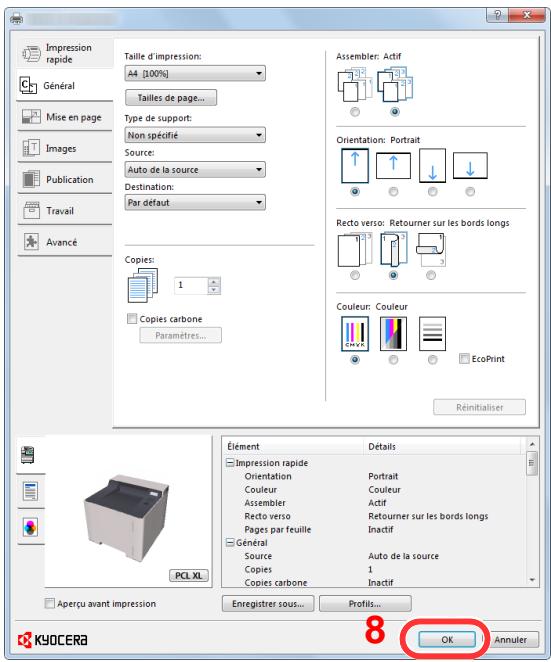
Task: Click the printer preview image
Action: click(128, 517)
